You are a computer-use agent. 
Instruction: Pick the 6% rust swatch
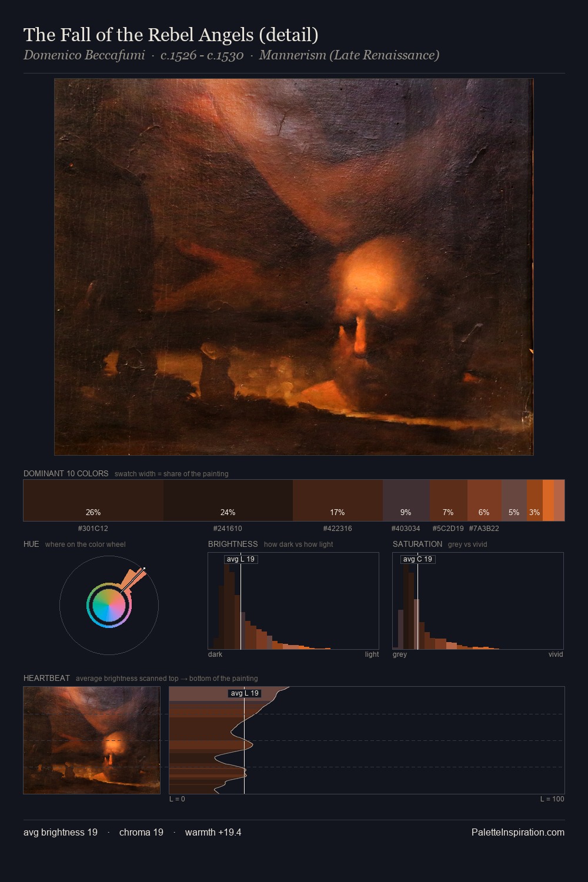pyautogui.click(x=485, y=500)
